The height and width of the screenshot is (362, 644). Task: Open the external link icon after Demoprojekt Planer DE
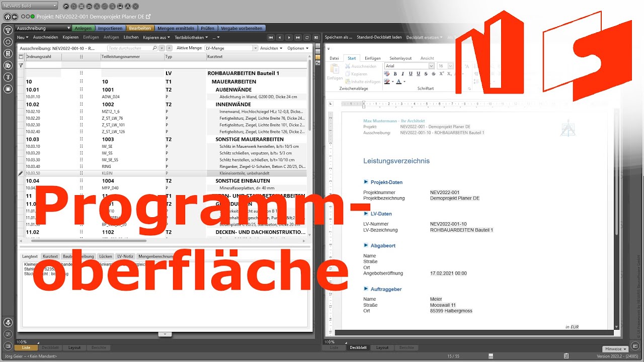coord(148,17)
